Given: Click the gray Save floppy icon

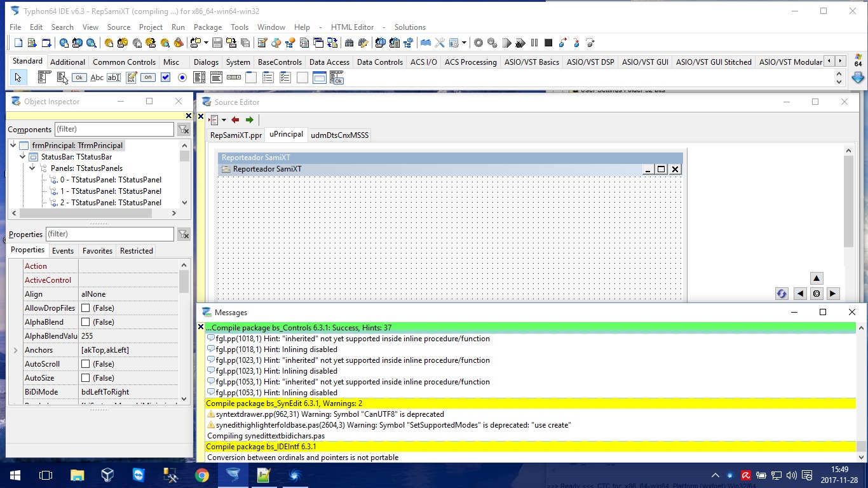Looking at the screenshot, I should 217,43.
